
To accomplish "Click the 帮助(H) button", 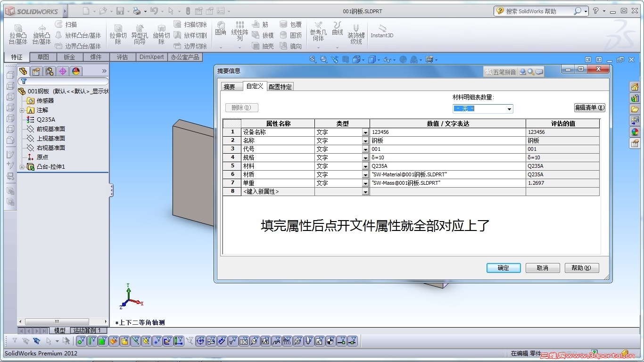I will click(582, 268).
